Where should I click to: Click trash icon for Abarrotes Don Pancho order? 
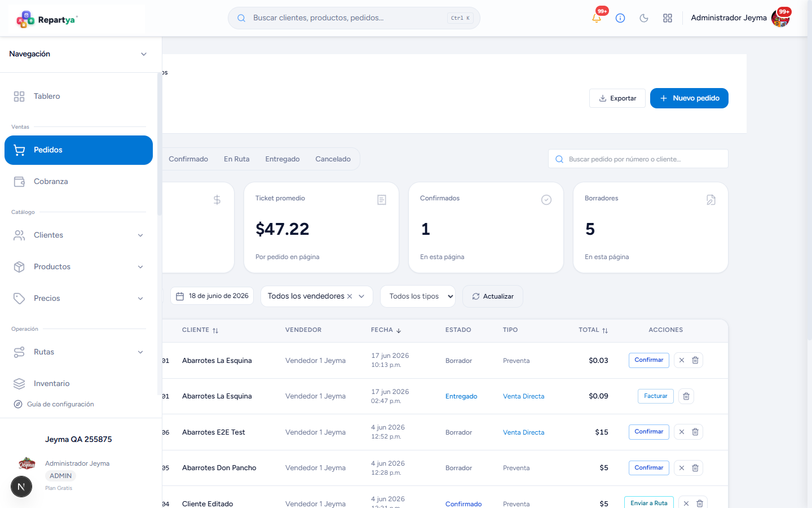695,468
